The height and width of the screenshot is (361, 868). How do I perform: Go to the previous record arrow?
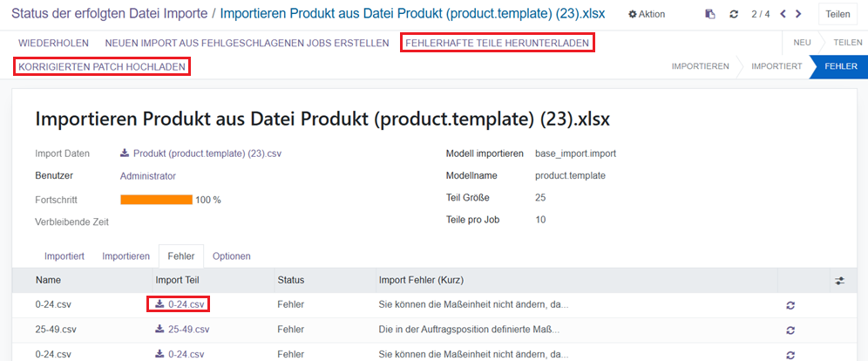[782, 14]
